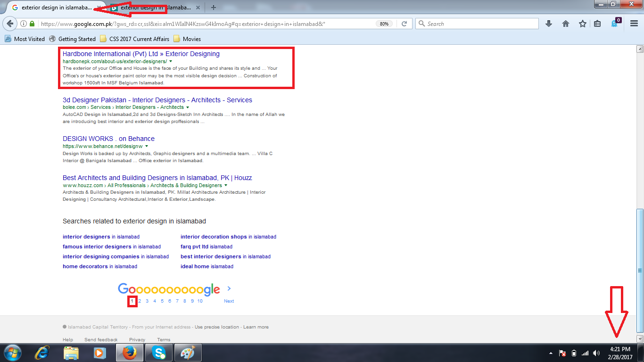The height and width of the screenshot is (362, 644).
Task: Click scrollbar up arrow at top
Action: pos(640,49)
